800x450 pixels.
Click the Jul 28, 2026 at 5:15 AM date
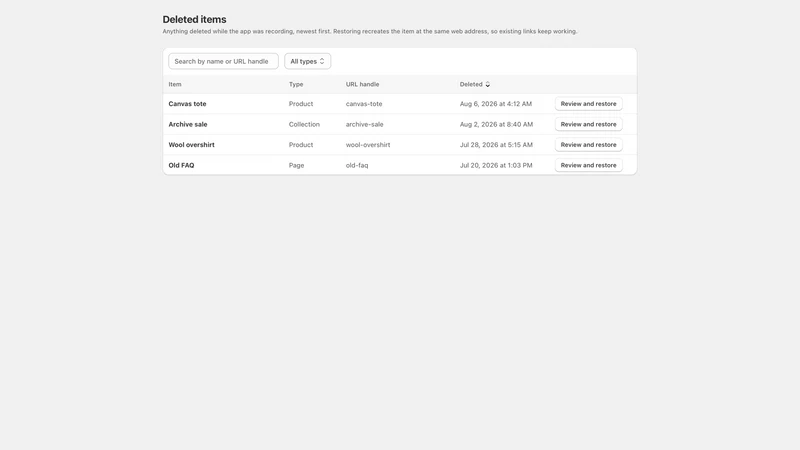pos(496,145)
